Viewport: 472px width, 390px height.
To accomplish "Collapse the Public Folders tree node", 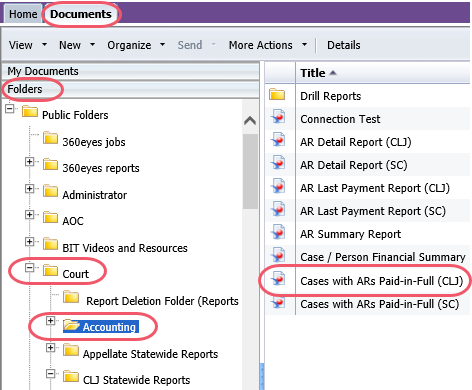I will click(x=10, y=109).
